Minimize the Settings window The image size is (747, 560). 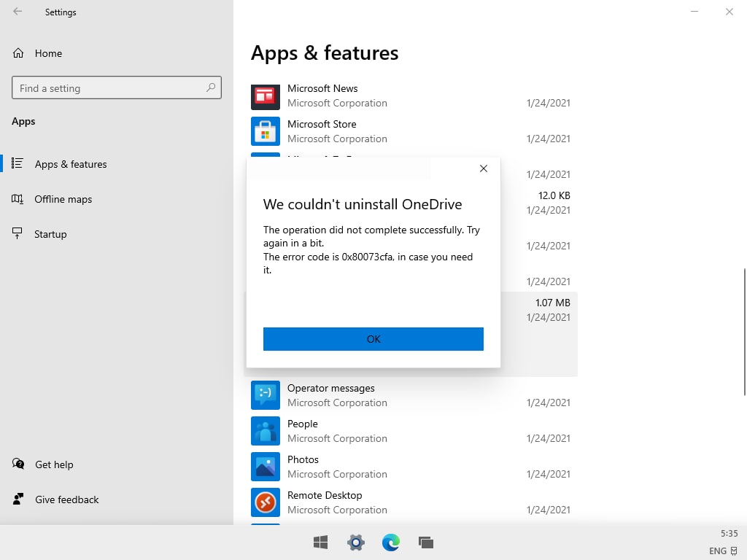tap(694, 12)
